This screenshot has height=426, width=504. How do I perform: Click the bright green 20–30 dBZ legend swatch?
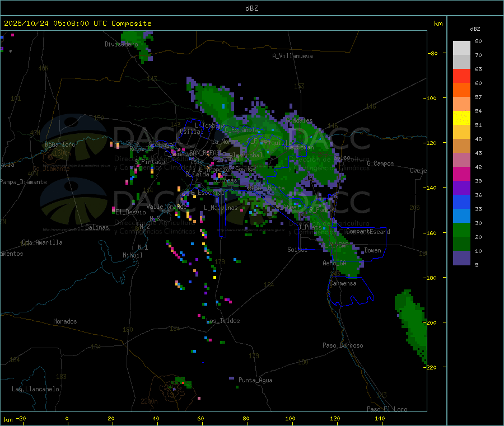pyautogui.click(x=461, y=230)
